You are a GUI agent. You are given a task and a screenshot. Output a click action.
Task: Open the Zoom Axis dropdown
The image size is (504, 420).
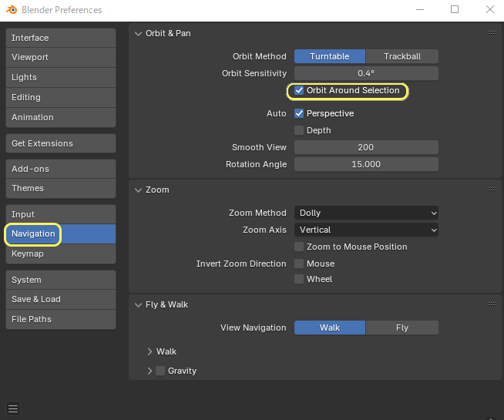pos(366,230)
